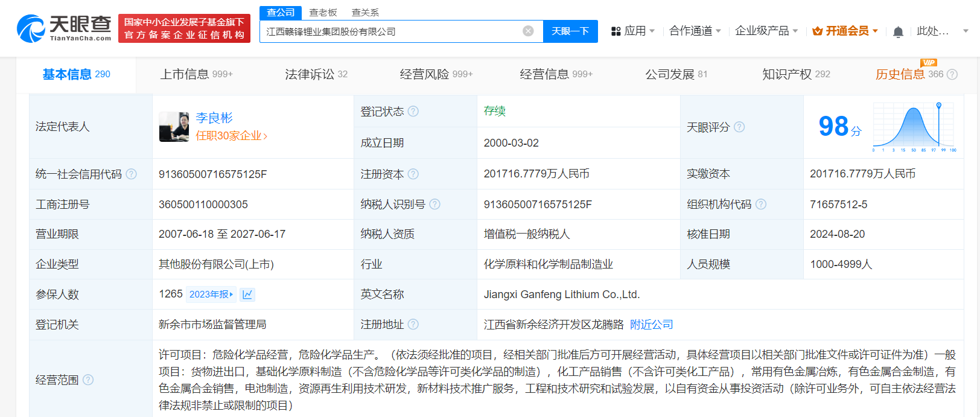Screen dimensions: 980x417
Task: Click the 天眼一下 search button
Action: [570, 31]
